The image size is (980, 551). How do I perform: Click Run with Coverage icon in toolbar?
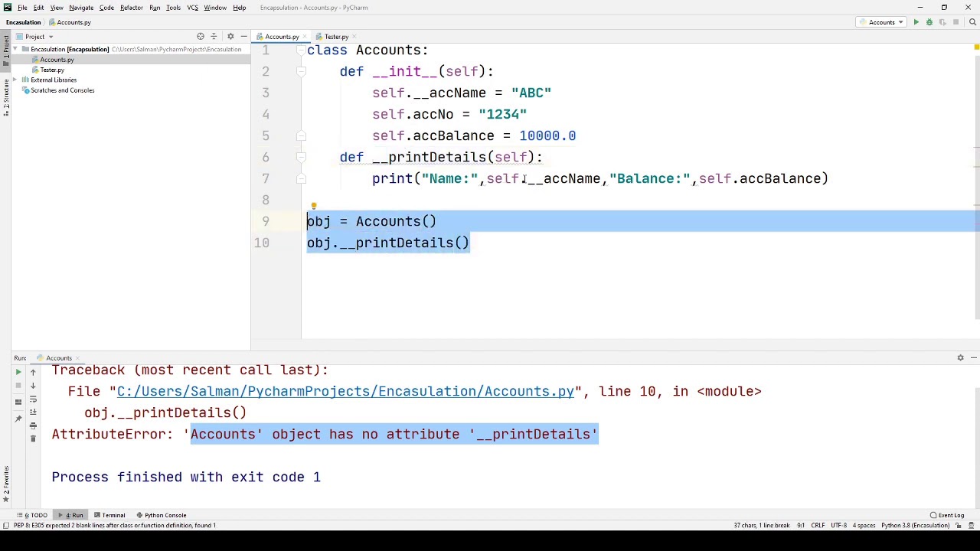pyautogui.click(x=942, y=22)
